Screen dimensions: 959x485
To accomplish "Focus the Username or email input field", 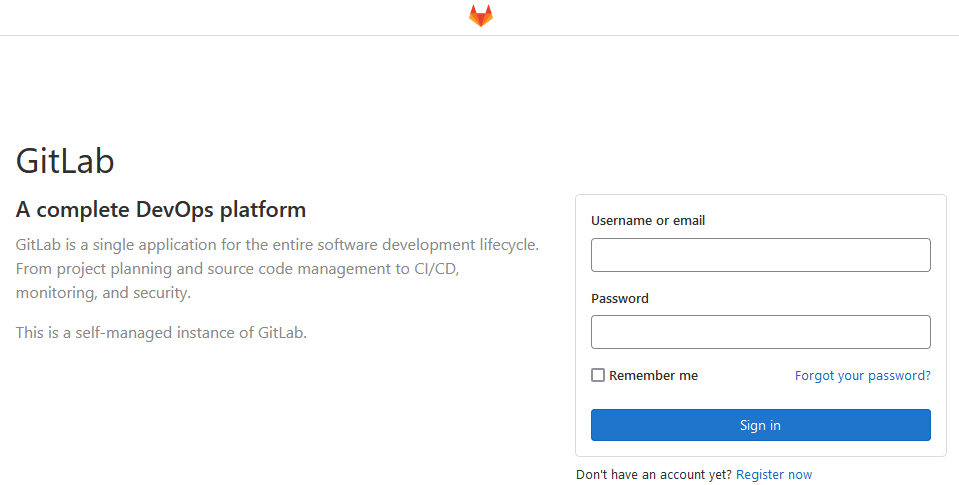I will pos(760,255).
